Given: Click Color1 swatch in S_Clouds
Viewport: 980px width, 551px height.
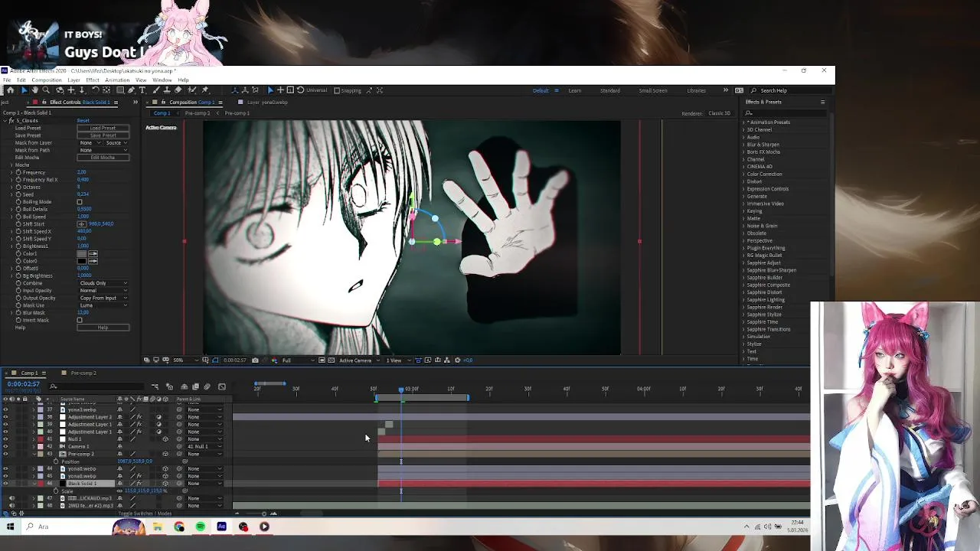Looking at the screenshot, I should coord(82,254).
